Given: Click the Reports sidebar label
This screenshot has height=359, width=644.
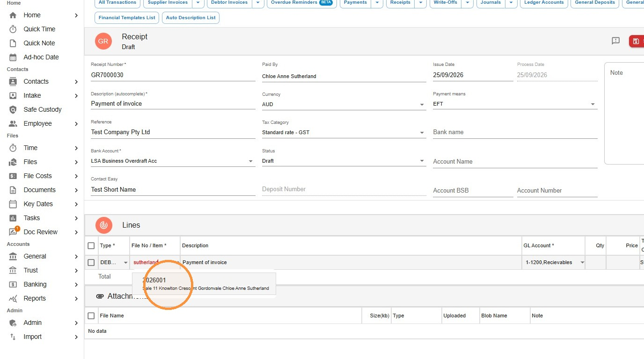Looking at the screenshot, I should 35,298.
